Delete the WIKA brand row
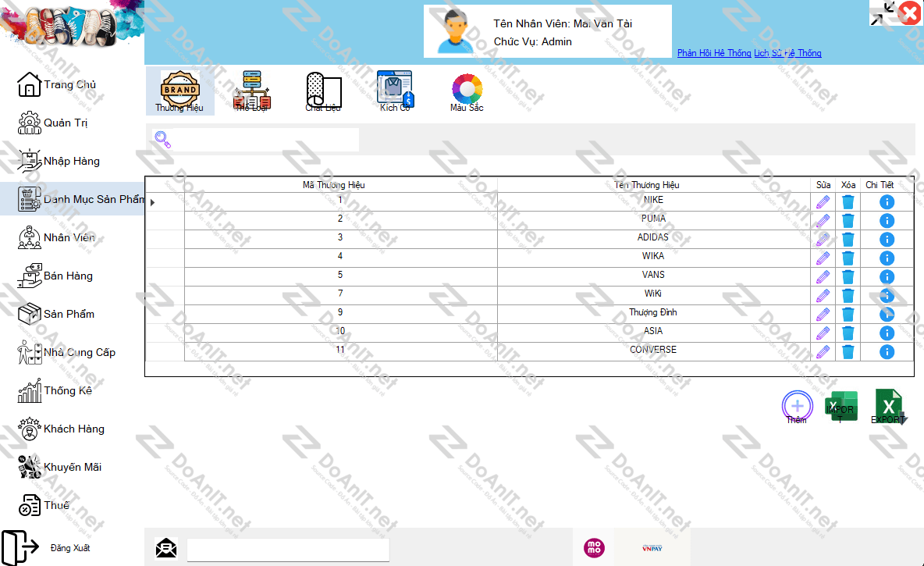The width and height of the screenshot is (924, 566). click(x=848, y=258)
